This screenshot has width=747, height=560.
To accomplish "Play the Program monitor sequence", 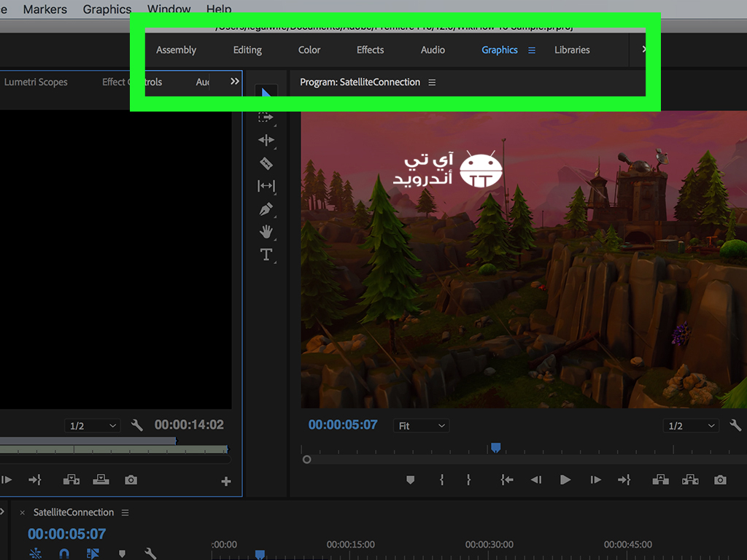I will point(565,480).
